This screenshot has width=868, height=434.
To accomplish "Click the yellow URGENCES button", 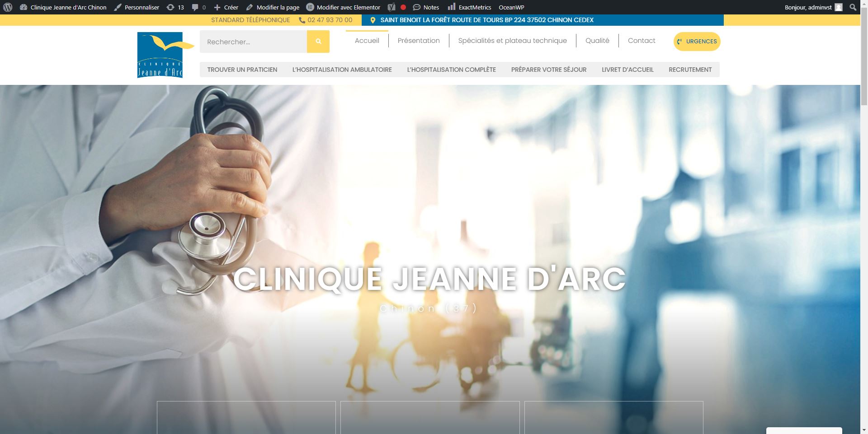I will pyautogui.click(x=697, y=41).
